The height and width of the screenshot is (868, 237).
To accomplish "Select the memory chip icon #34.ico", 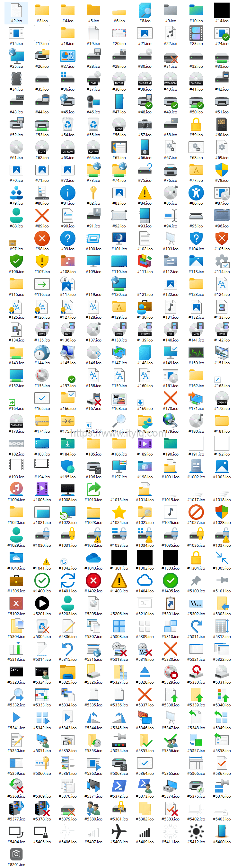I will point(16,79).
